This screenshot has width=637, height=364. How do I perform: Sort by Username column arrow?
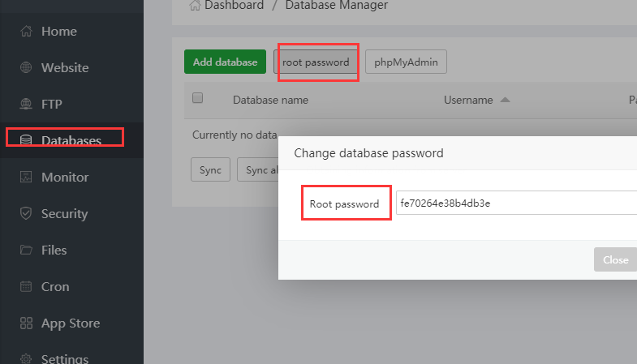[505, 101]
